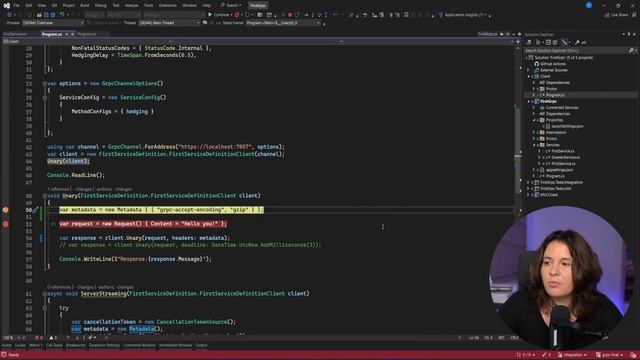Click the error count indicator below editor
Screen dimensions: 640x360
(x=38, y=338)
